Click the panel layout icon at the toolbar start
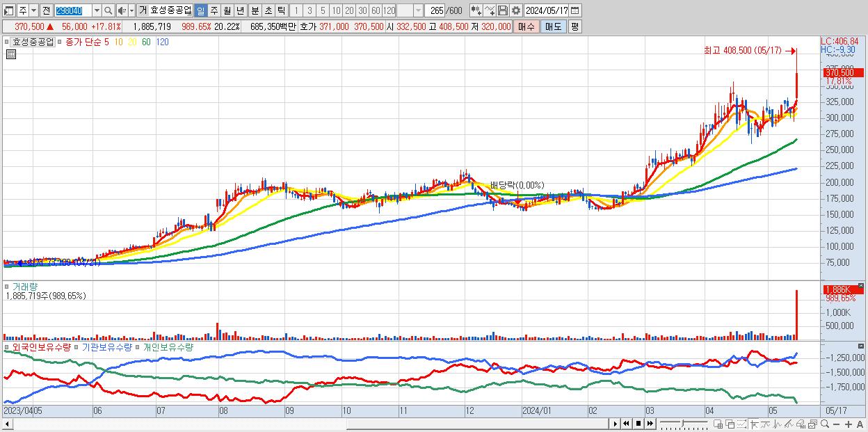 point(8,10)
